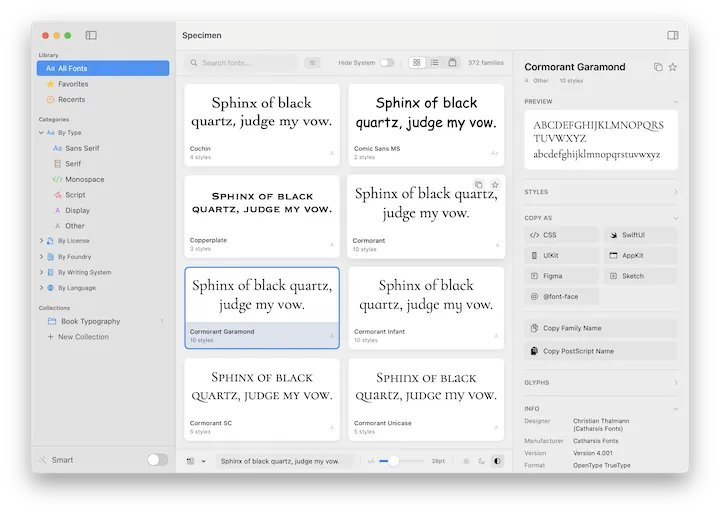Expand the By Language category
The width and height of the screenshot is (720, 514).
pos(41,288)
